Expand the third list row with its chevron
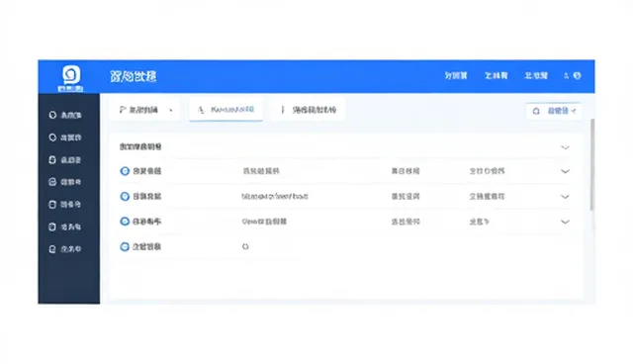Image resolution: width=633 pixels, height=364 pixels. tap(565, 222)
